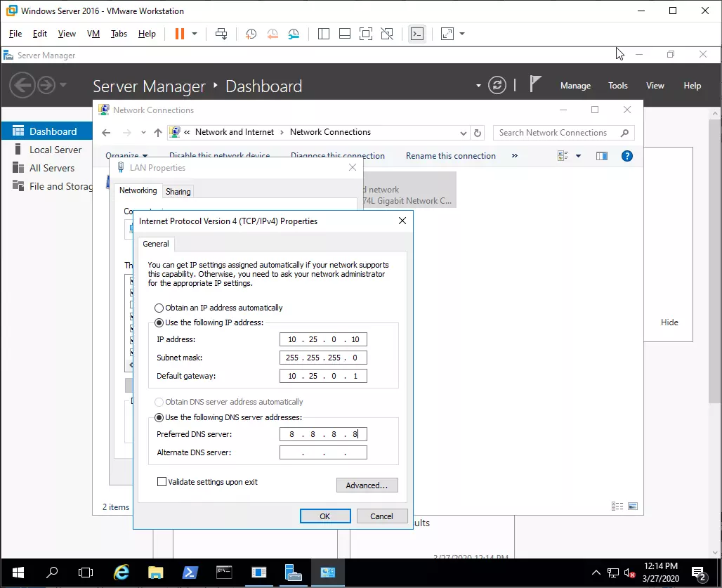Enable Validate settings upon exit checkbox
The width and height of the screenshot is (722, 588).
pyautogui.click(x=162, y=482)
